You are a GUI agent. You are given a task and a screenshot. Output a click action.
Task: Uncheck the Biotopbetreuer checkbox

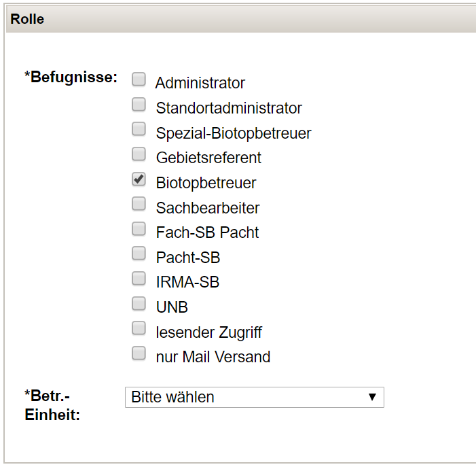tap(139, 179)
